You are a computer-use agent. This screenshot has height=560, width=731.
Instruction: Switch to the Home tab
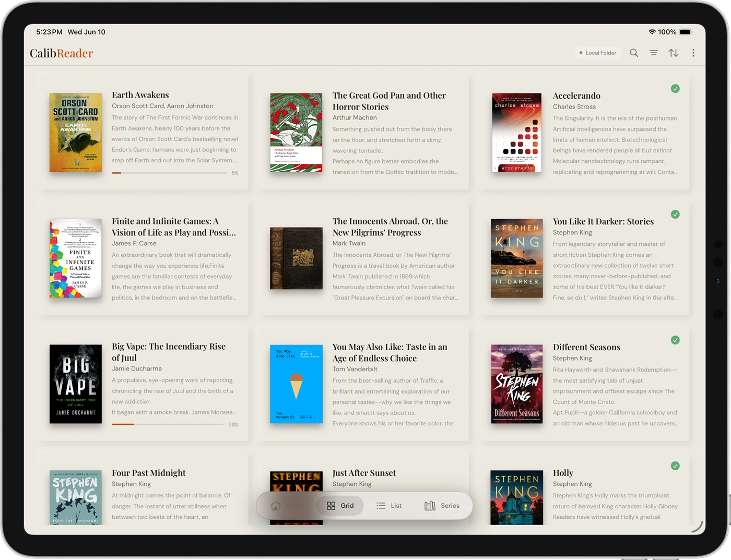pos(286,506)
